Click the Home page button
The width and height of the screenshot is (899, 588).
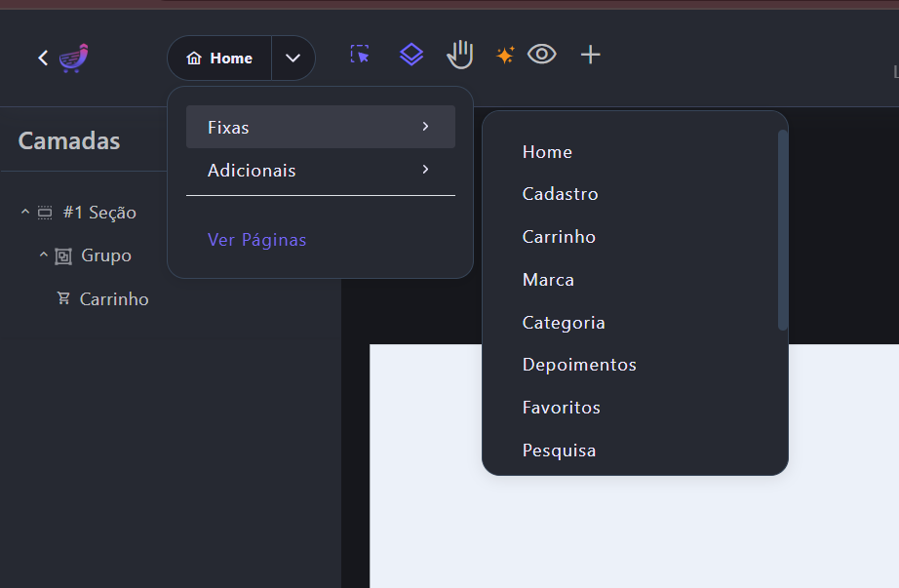(220, 59)
